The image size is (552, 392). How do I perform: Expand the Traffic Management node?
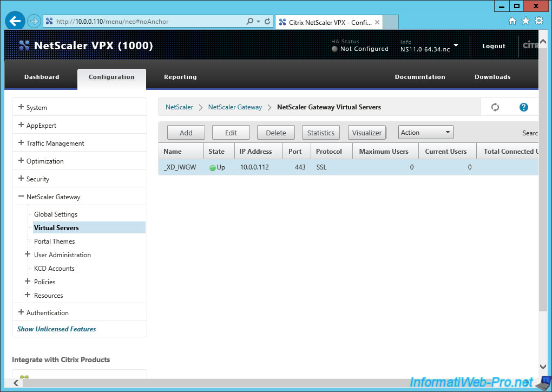coord(21,142)
